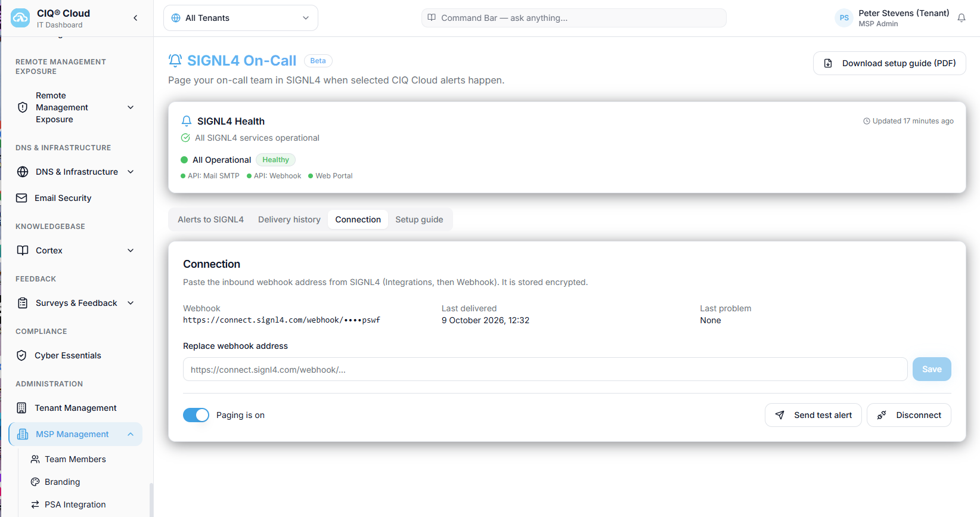Switch to Alerts to SIGNL4 tab
The width and height of the screenshot is (980, 517).
(210, 219)
